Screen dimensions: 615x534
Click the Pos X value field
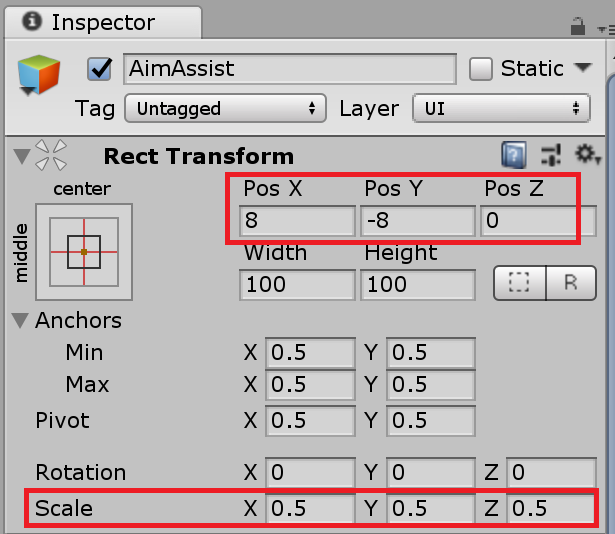297,221
